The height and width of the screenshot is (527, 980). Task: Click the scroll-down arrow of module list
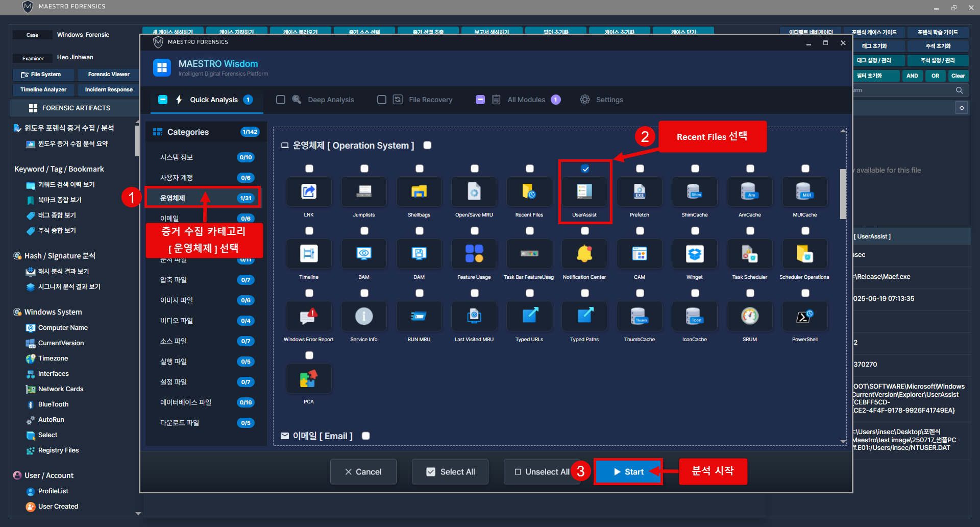pyautogui.click(x=843, y=442)
